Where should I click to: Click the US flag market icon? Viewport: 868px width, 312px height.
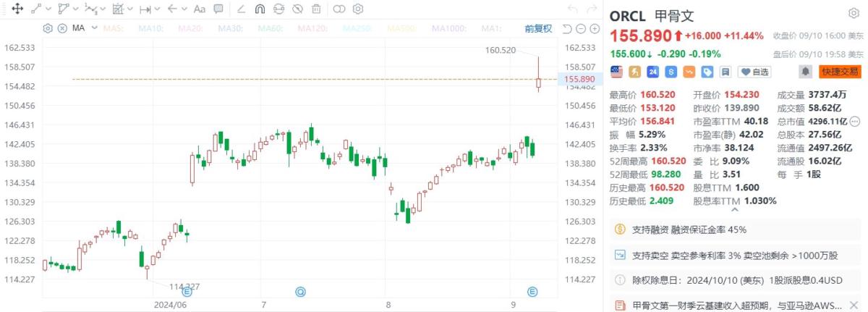617,72
